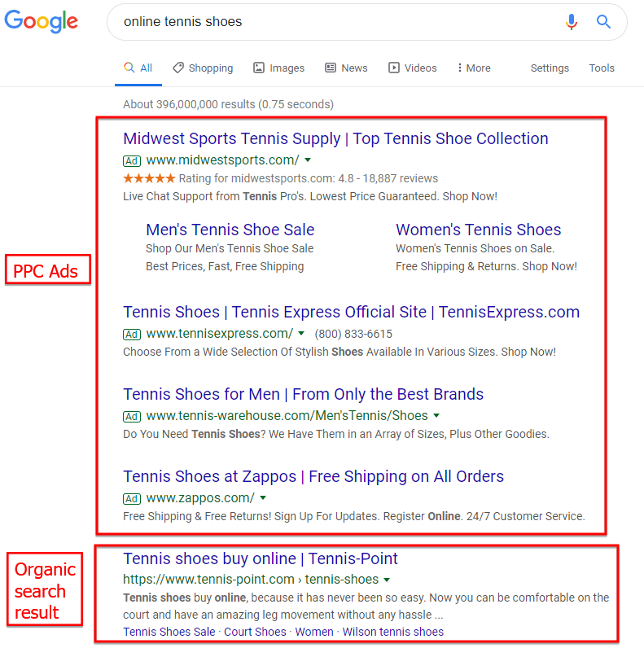Switch to the News tab
This screenshot has width=644, height=648.
point(346,68)
